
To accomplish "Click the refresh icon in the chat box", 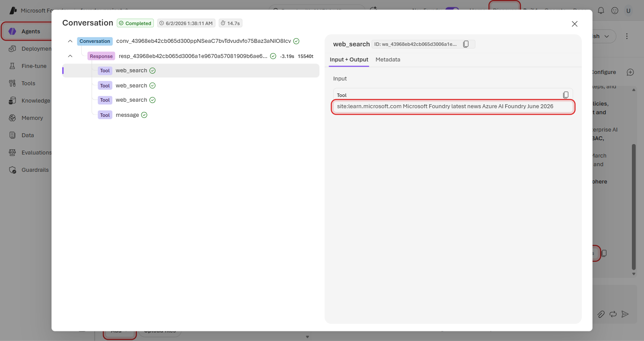I will (x=613, y=314).
